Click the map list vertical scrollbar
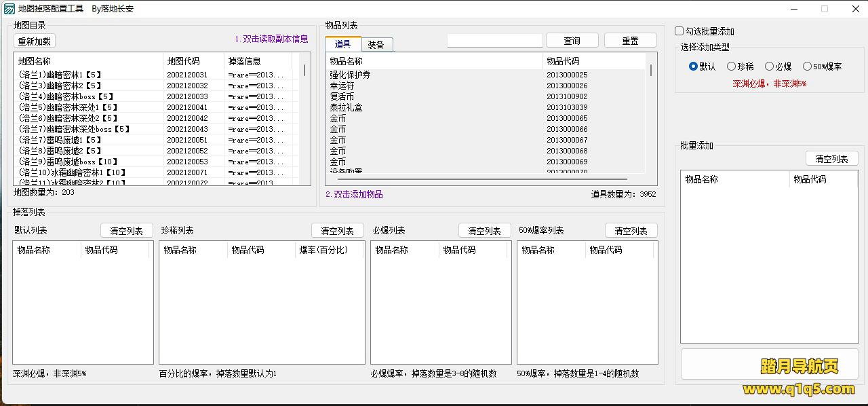The height and width of the screenshot is (406, 868). click(x=304, y=70)
